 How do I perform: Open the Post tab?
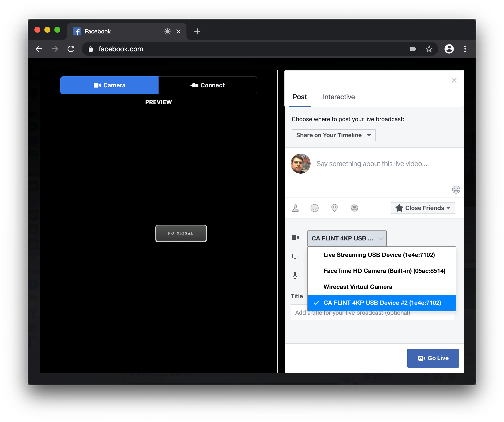point(300,97)
